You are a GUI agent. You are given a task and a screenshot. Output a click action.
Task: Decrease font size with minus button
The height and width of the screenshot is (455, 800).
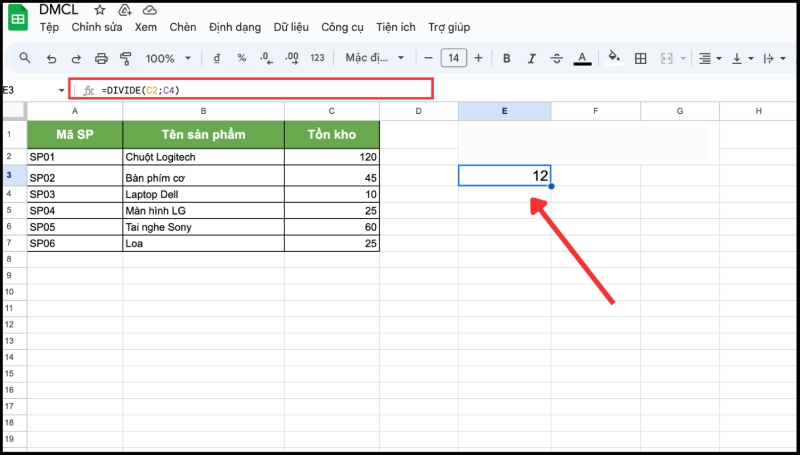(429, 58)
